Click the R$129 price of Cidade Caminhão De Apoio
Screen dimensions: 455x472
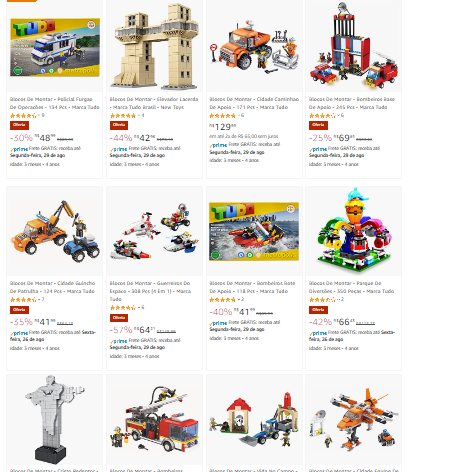tap(223, 127)
